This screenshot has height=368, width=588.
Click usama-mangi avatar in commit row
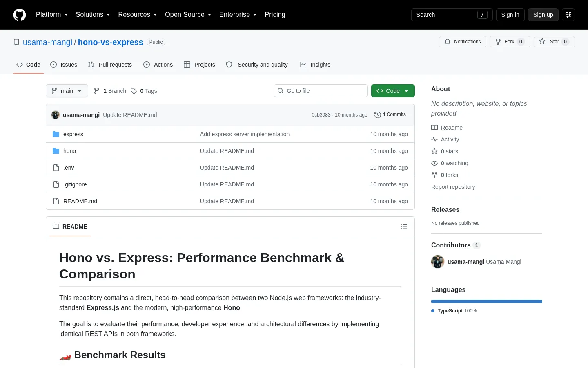[x=56, y=115]
